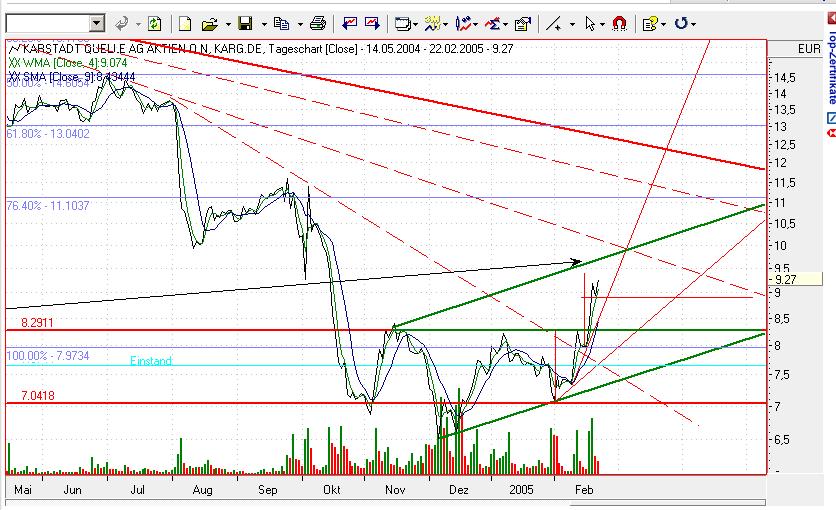Select the trend line drawing tool
836x510 pixels.
[x=554, y=23]
